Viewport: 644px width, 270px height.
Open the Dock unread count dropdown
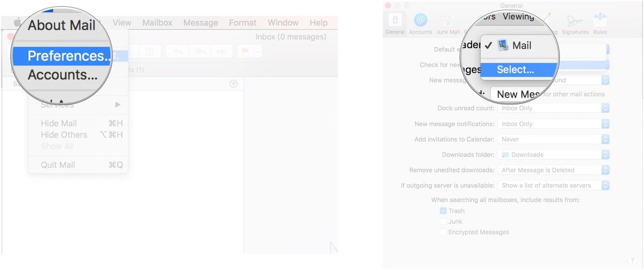(553, 108)
